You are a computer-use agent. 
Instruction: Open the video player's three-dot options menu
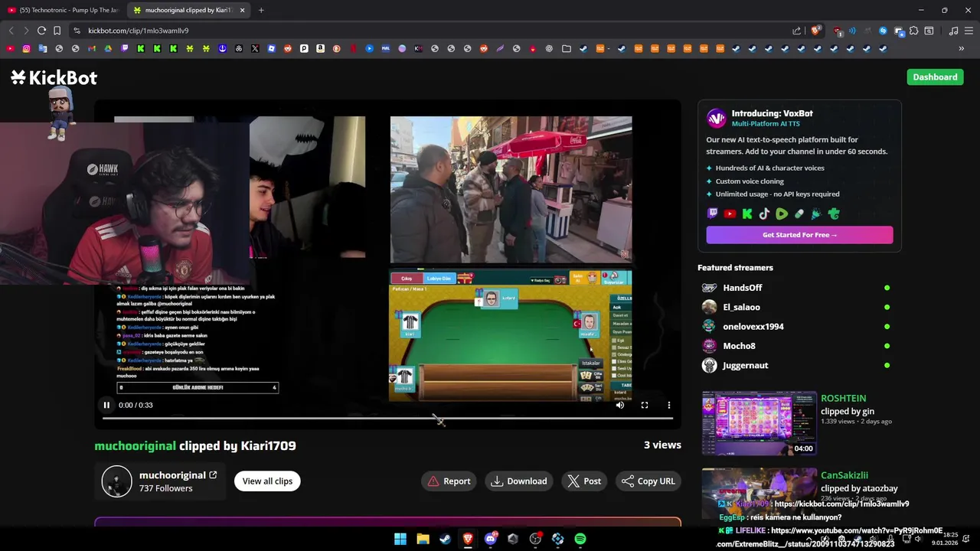pos(669,406)
